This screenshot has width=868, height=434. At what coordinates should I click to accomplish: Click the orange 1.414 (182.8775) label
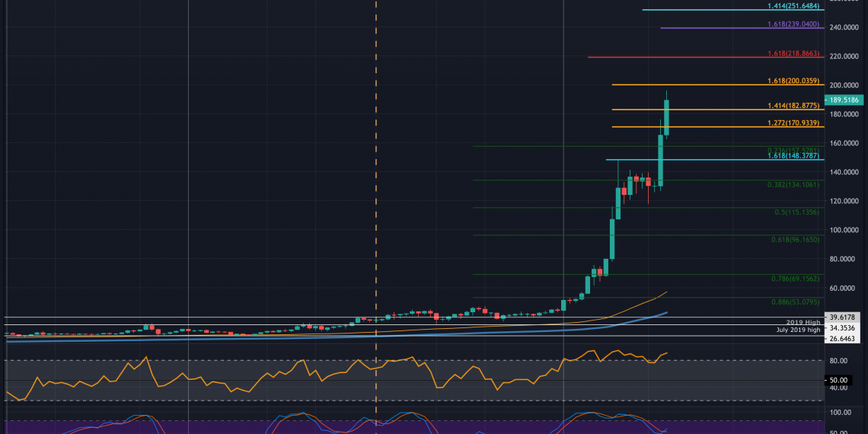click(x=793, y=107)
